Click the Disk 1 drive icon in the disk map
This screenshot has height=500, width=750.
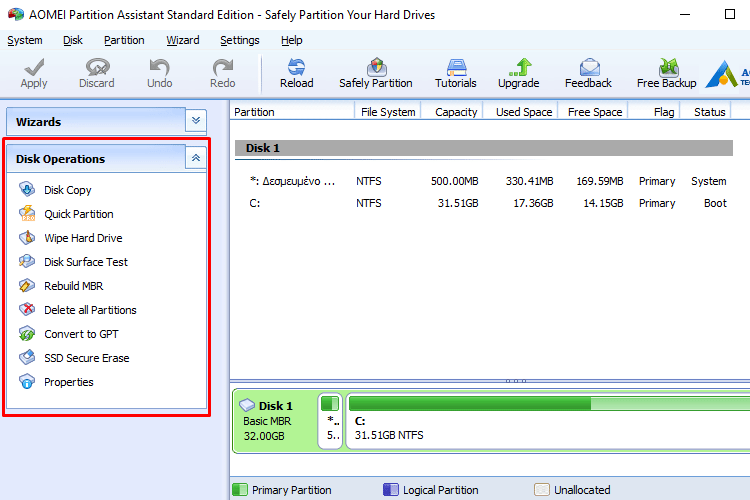[247, 405]
